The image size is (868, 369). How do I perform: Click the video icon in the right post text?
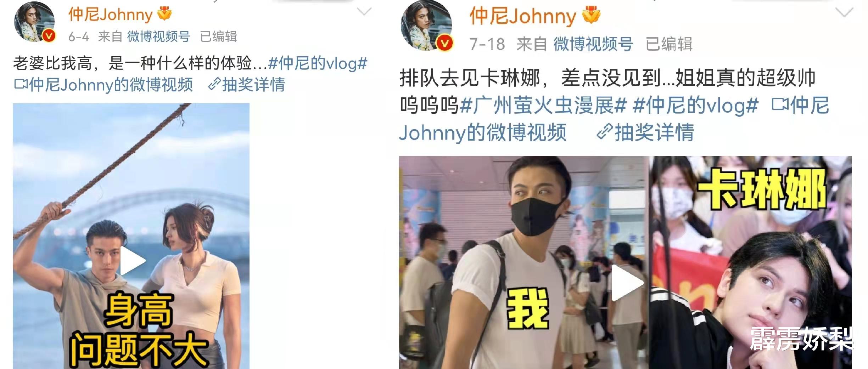click(x=780, y=104)
